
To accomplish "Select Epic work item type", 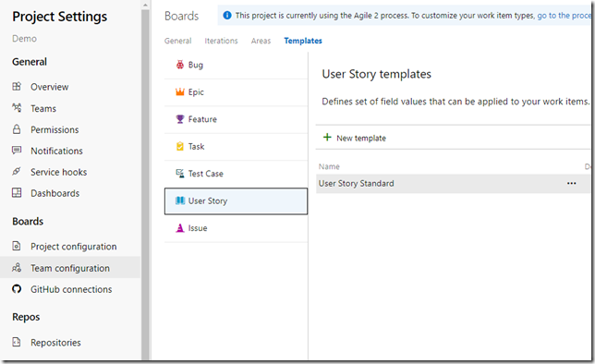I will coord(236,92).
